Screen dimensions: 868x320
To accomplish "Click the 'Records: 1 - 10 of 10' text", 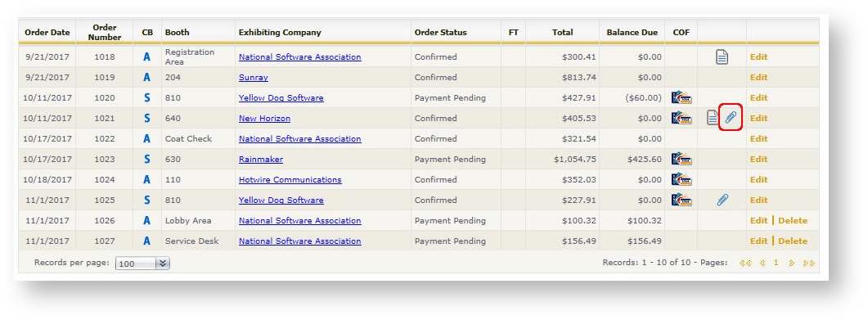I will tap(646, 263).
